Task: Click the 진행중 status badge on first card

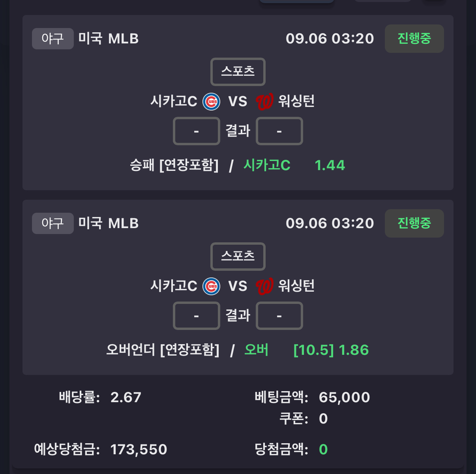Action: [x=414, y=39]
